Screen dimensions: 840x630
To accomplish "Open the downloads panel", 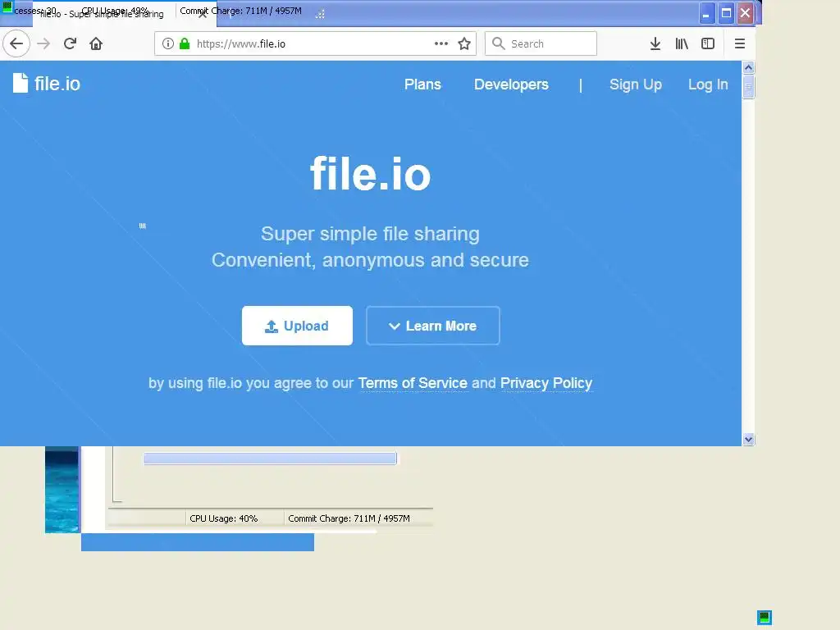I will click(655, 44).
